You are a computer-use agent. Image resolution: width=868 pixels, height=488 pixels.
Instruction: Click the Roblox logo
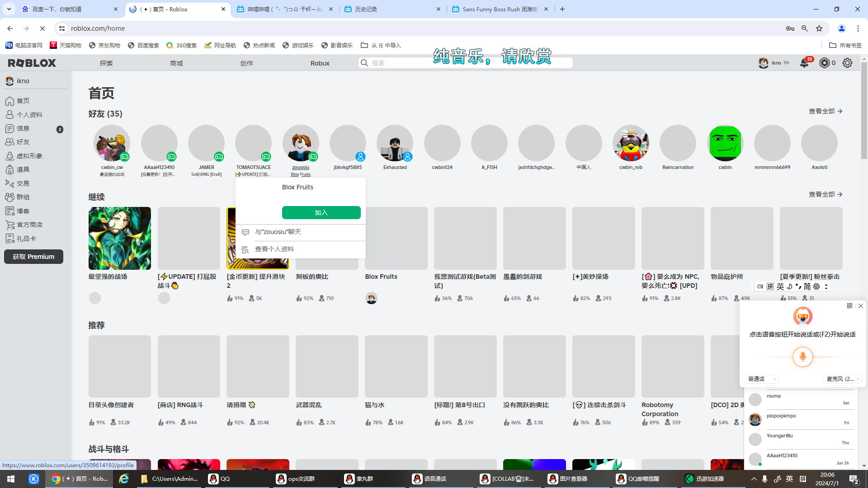32,63
